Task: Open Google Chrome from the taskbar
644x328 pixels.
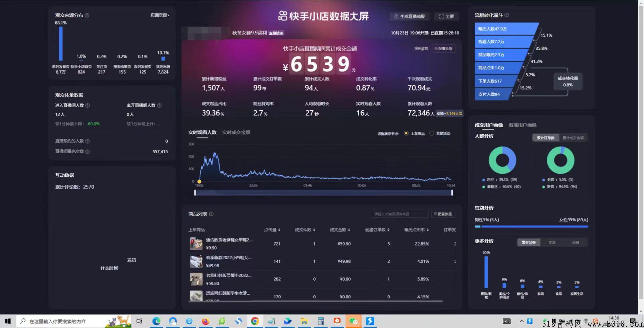Action: tap(255, 321)
